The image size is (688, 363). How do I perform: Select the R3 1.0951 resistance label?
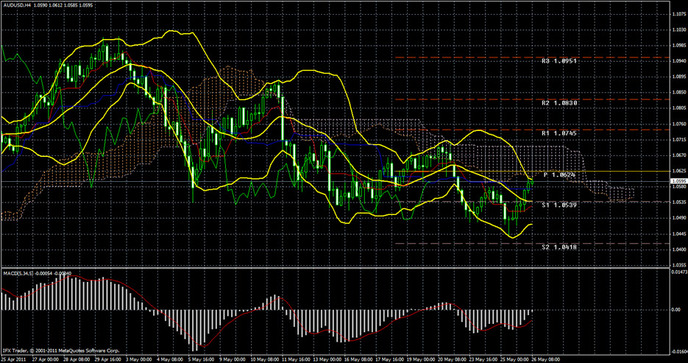(559, 61)
